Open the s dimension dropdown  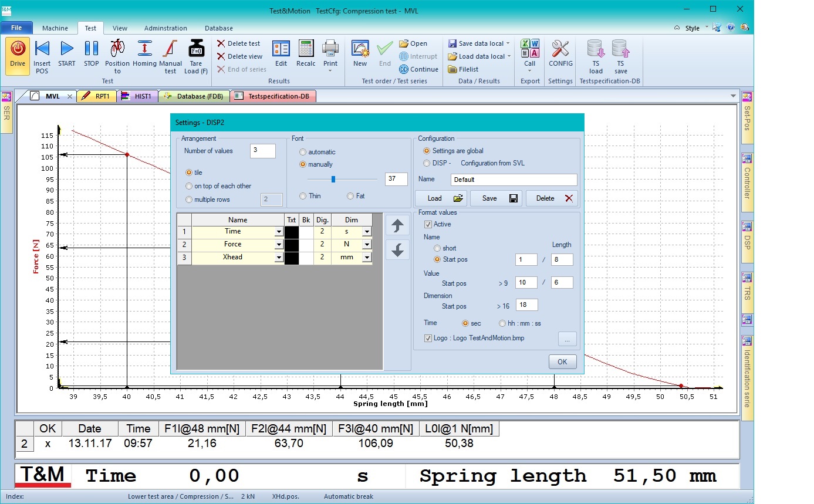pos(367,232)
